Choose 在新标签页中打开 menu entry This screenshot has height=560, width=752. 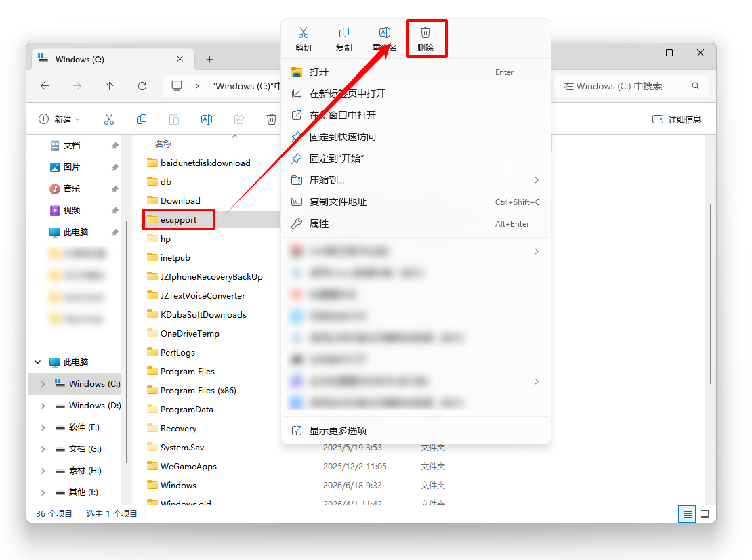[x=416, y=93]
